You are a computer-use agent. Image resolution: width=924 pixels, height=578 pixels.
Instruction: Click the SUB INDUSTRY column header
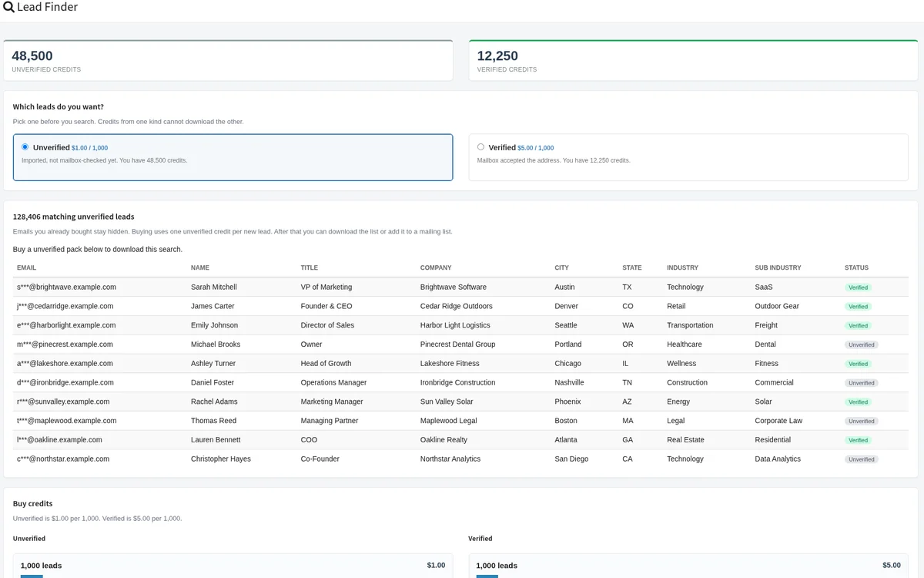pos(778,268)
